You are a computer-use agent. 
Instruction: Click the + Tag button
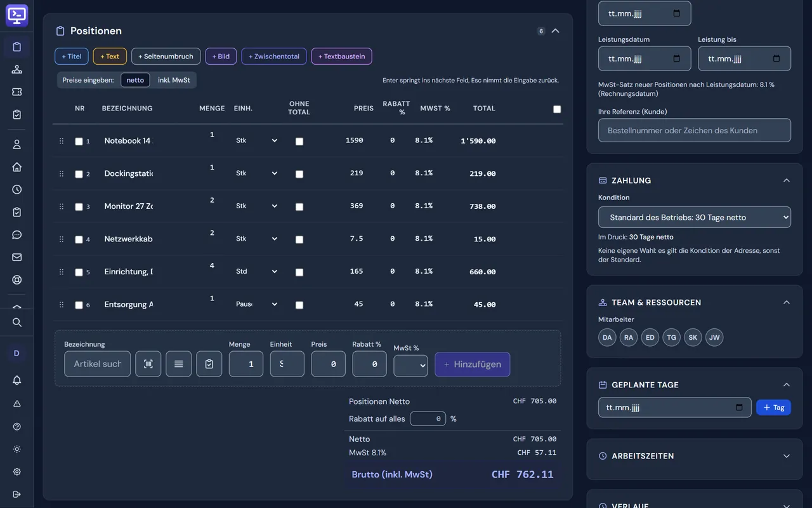click(774, 408)
